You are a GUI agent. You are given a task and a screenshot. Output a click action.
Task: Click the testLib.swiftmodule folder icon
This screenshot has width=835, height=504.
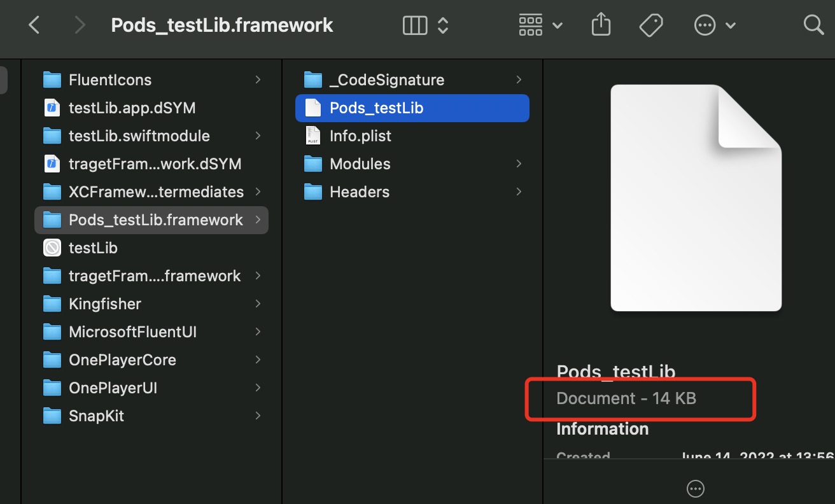(52, 136)
